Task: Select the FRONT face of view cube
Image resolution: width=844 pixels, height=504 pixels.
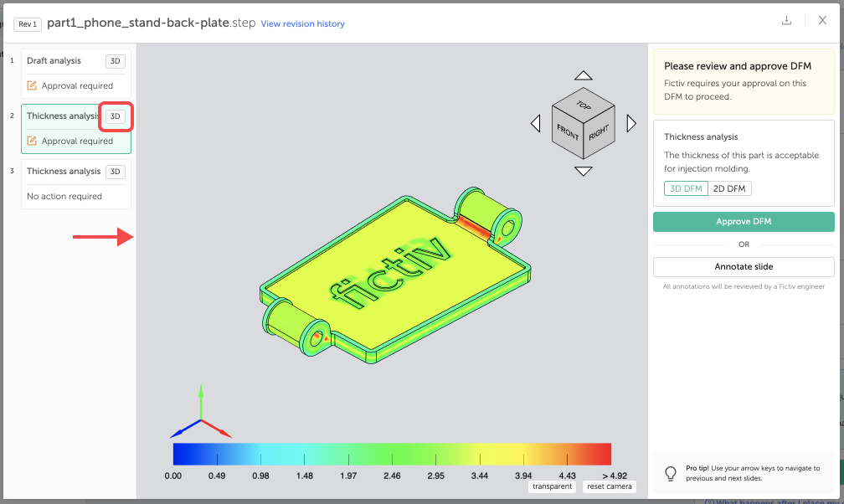Action: 568,132
